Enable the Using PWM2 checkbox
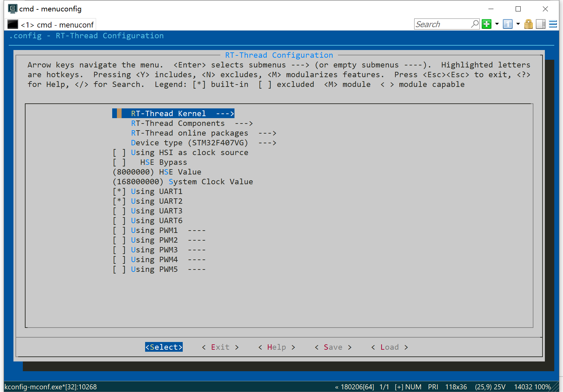 [119, 240]
